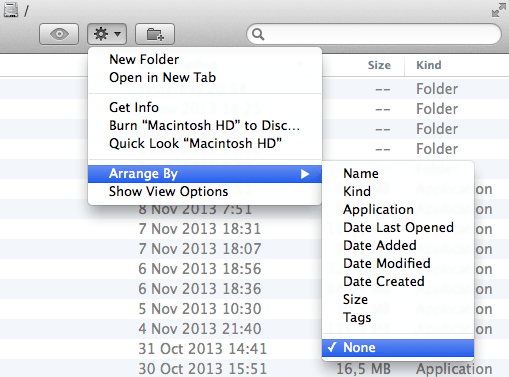Toggle full screen with the arrows icon
The height and width of the screenshot is (377, 509).
point(499,10)
